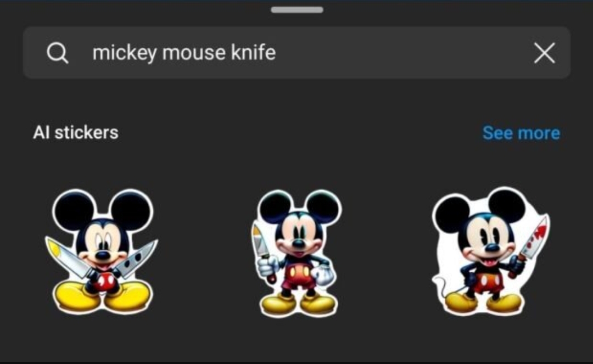Click the magnifying glass search icon
This screenshot has height=364, width=593.
pos(58,53)
